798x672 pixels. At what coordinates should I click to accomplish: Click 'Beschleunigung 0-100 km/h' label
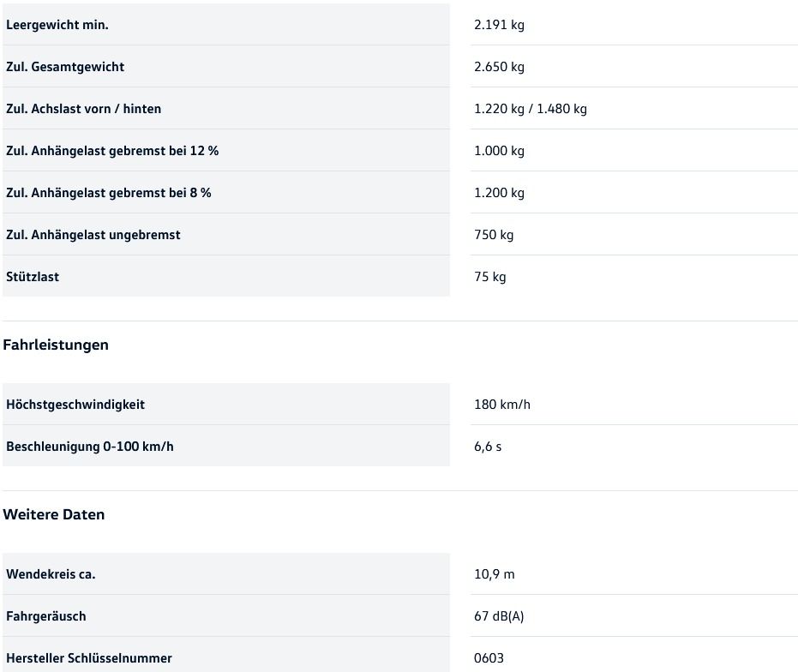(x=90, y=447)
